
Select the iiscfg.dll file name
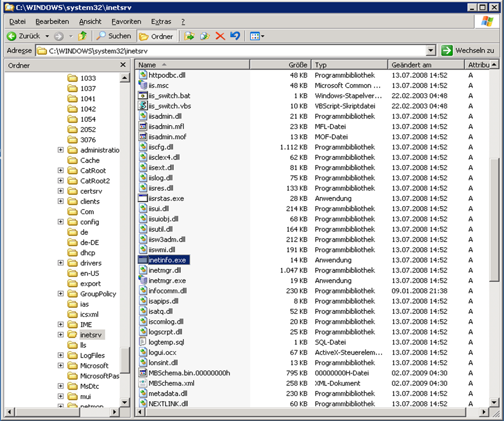click(x=161, y=147)
